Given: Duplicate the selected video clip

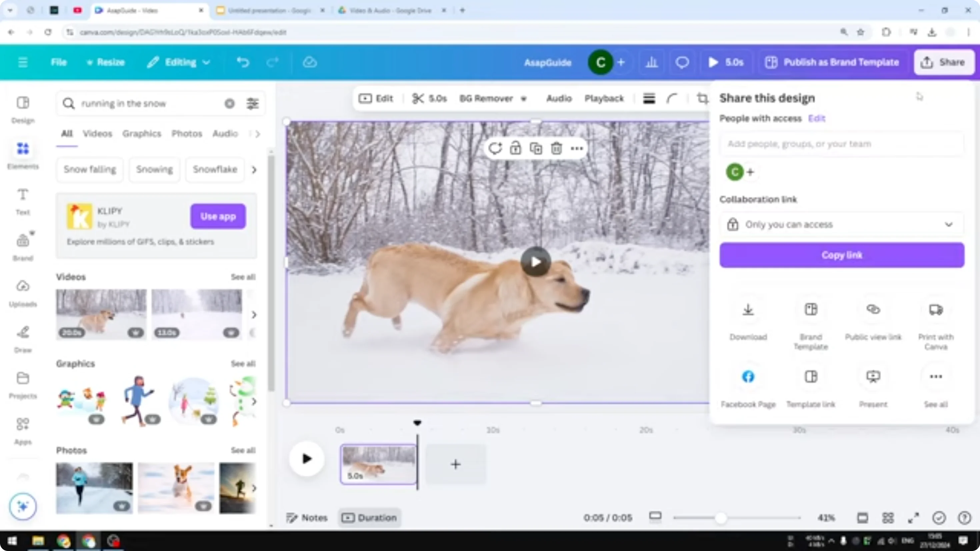Looking at the screenshot, I should [536, 148].
